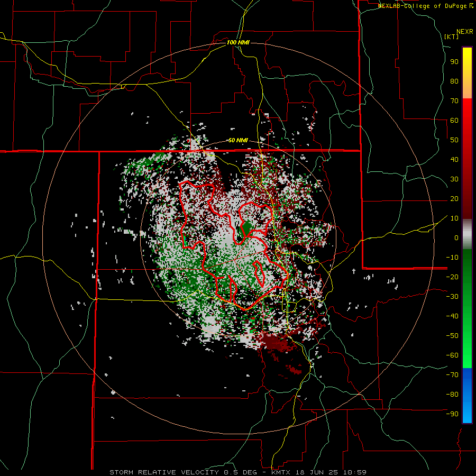Click the "-40" velocity scale value
The height and width of the screenshot is (476, 476).
(452, 316)
